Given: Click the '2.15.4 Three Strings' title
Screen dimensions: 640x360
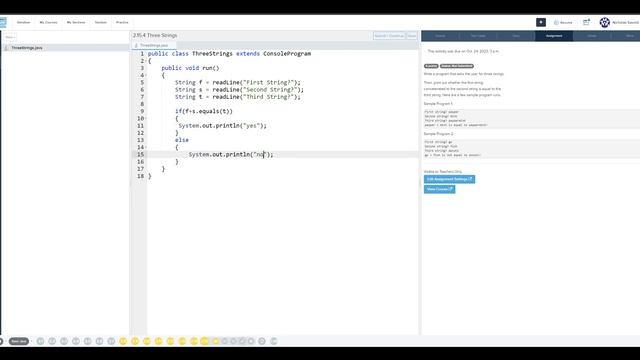Looking at the screenshot, I should coord(155,36).
